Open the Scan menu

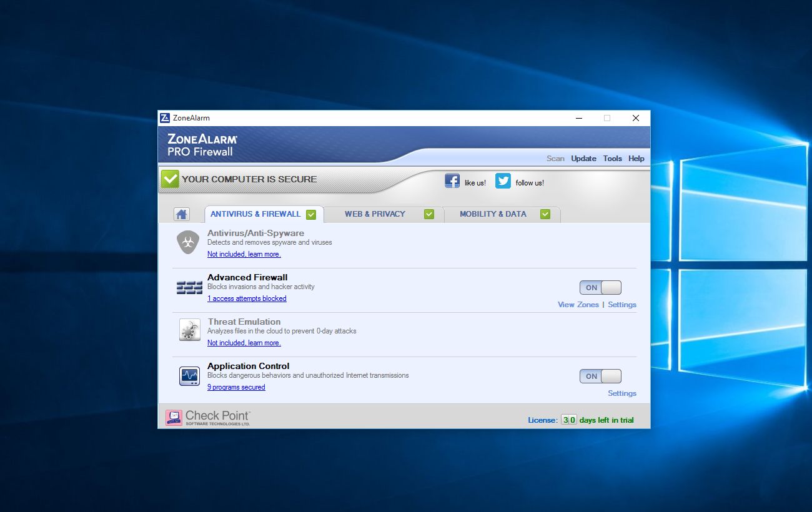pos(555,159)
